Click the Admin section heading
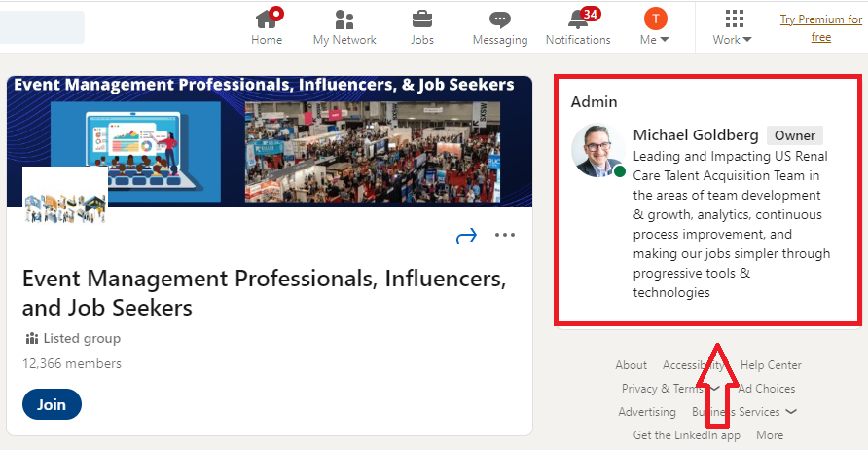The image size is (868, 450). 594,102
